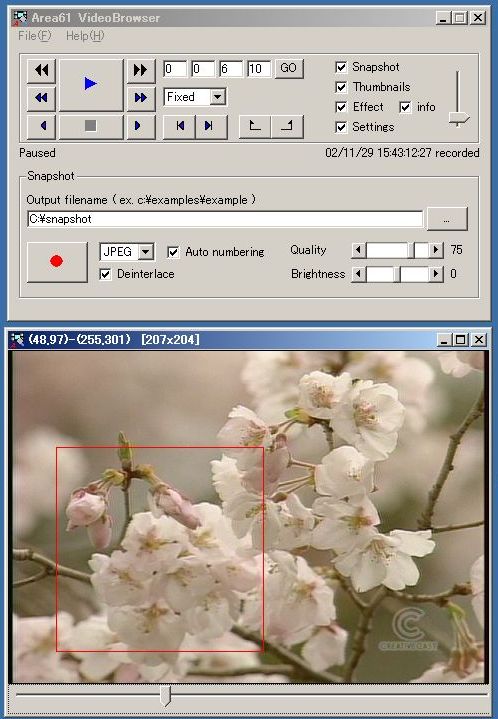Step back one frame with the small left arrow
498x719 pixels.
[41, 126]
